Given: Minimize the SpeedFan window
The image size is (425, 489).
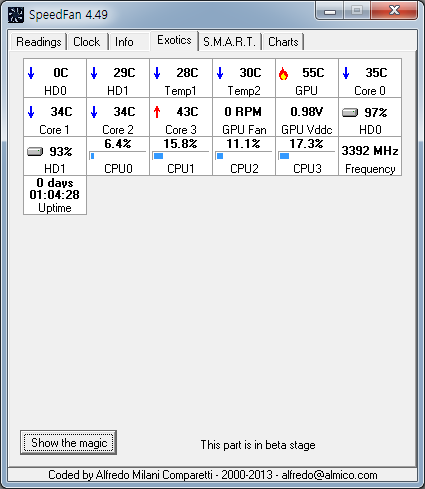Looking at the screenshot, I should pos(330,11).
